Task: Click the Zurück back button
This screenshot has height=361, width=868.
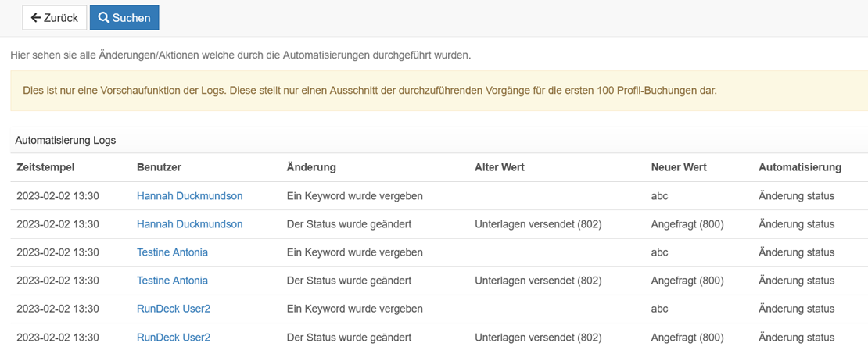Action: click(x=54, y=18)
